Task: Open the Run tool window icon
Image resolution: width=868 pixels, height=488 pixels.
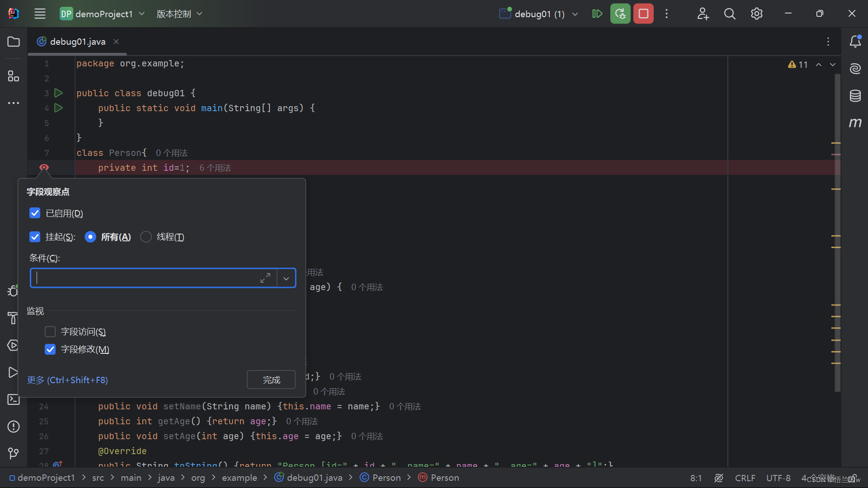Action: [13, 372]
